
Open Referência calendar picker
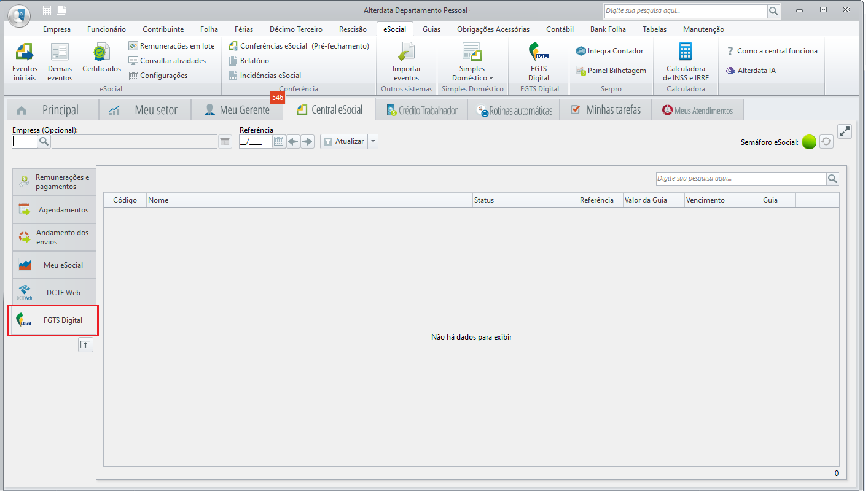point(279,142)
